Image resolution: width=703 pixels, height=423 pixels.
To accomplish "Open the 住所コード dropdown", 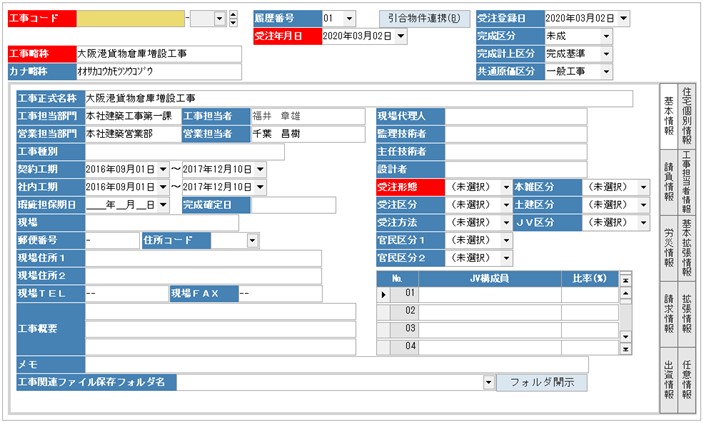I will (253, 240).
